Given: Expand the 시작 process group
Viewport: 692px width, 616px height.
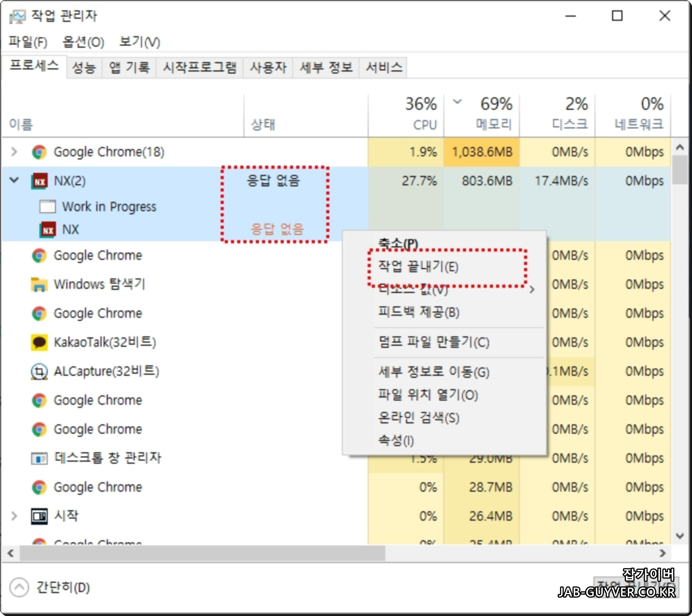Looking at the screenshot, I should tap(14, 516).
